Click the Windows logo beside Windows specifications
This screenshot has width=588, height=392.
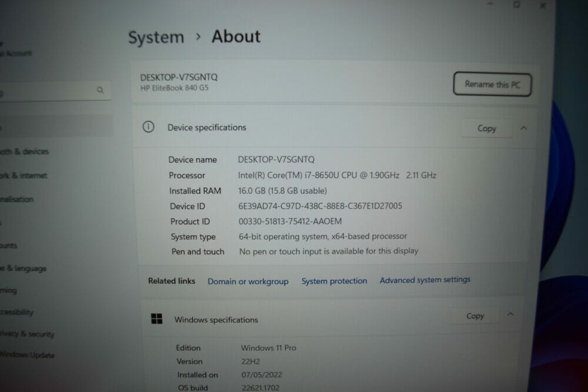click(x=157, y=319)
